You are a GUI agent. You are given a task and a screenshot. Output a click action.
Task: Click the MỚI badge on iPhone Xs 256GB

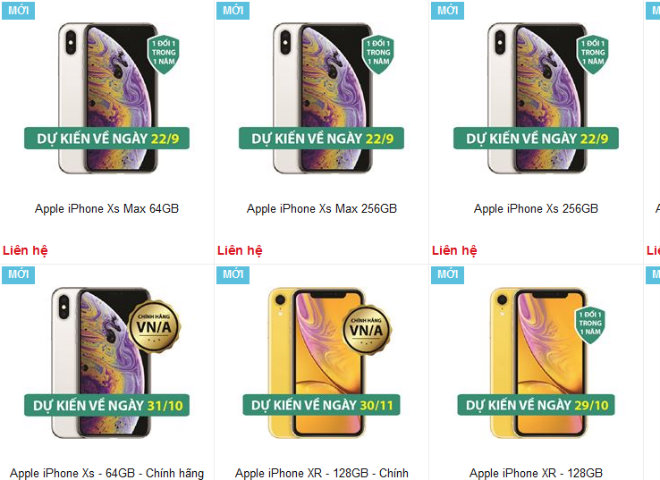(x=447, y=10)
